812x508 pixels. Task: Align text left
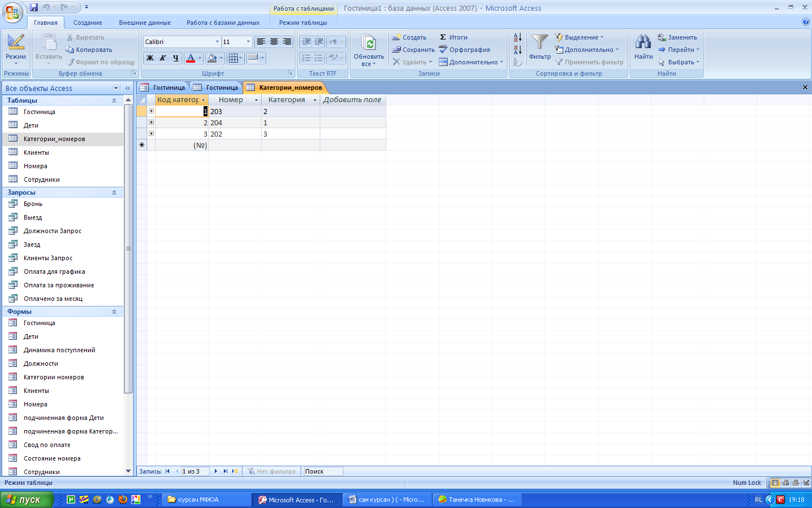pos(261,42)
